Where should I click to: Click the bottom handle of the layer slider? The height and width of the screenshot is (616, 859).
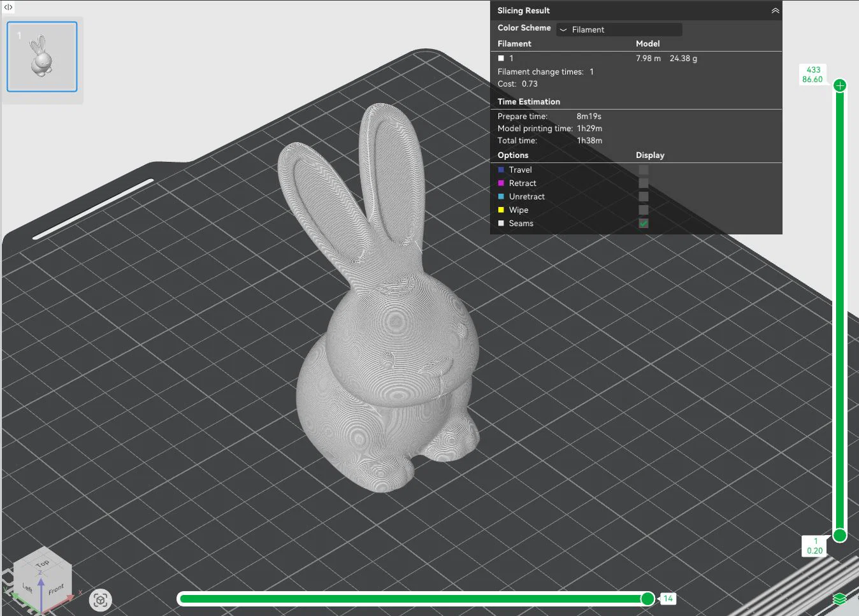840,536
